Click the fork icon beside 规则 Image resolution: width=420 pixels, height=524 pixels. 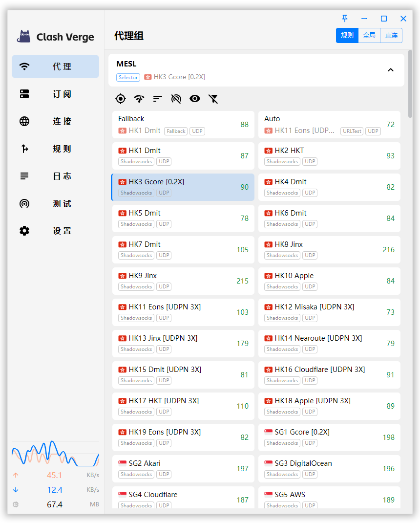tap(24, 149)
